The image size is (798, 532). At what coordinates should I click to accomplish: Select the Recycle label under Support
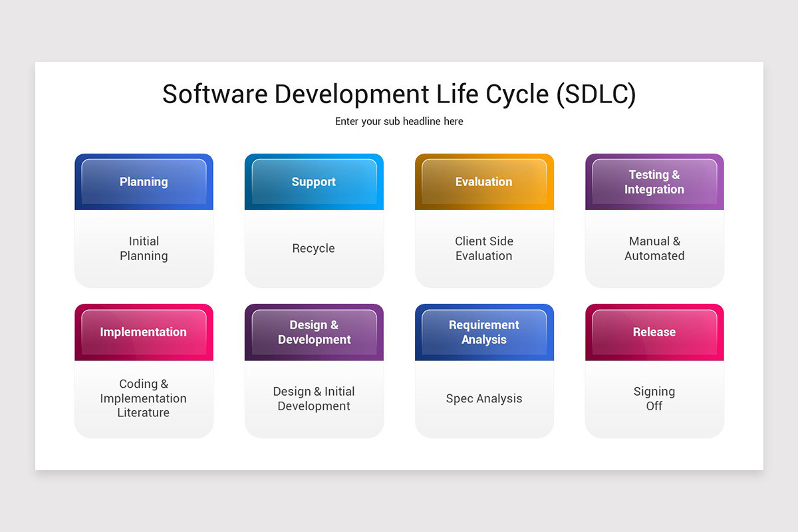[x=314, y=248]
